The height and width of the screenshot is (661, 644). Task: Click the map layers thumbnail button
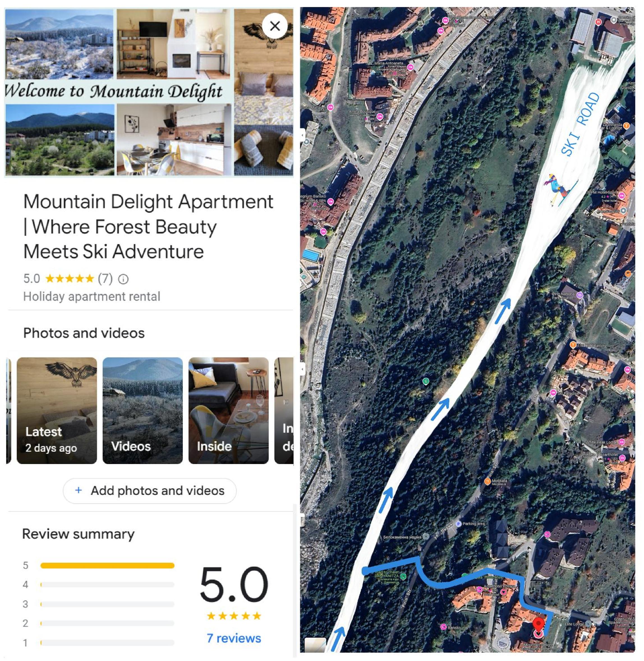click(315, 644)
